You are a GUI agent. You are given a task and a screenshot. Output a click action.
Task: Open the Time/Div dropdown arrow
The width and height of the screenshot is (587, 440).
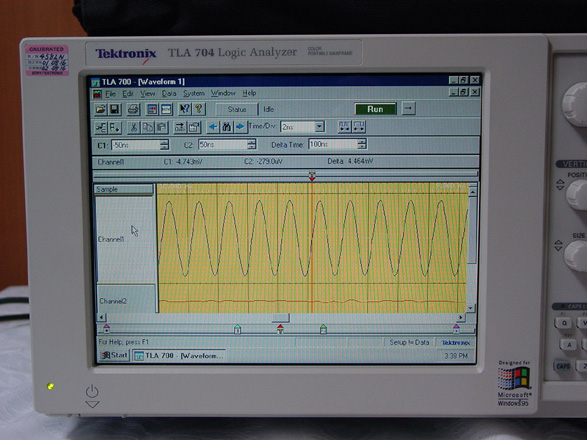point(319,127)
